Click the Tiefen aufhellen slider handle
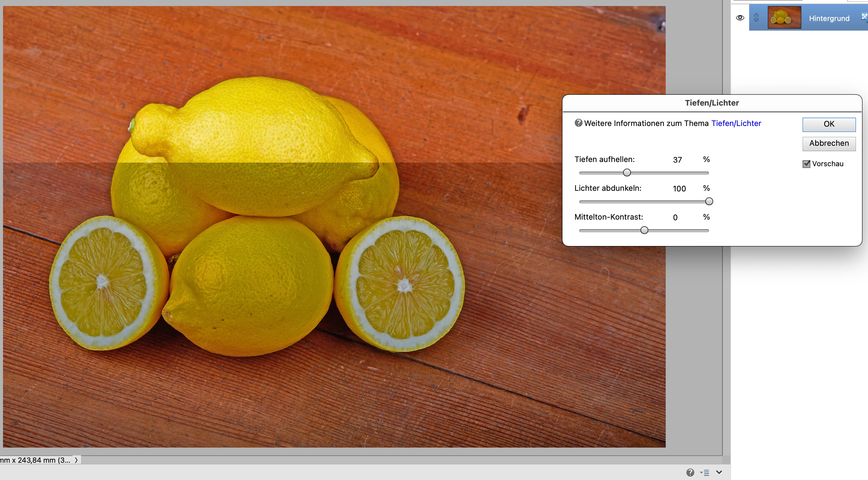This screenshot has width=868, height=480. tap(627, 173)
